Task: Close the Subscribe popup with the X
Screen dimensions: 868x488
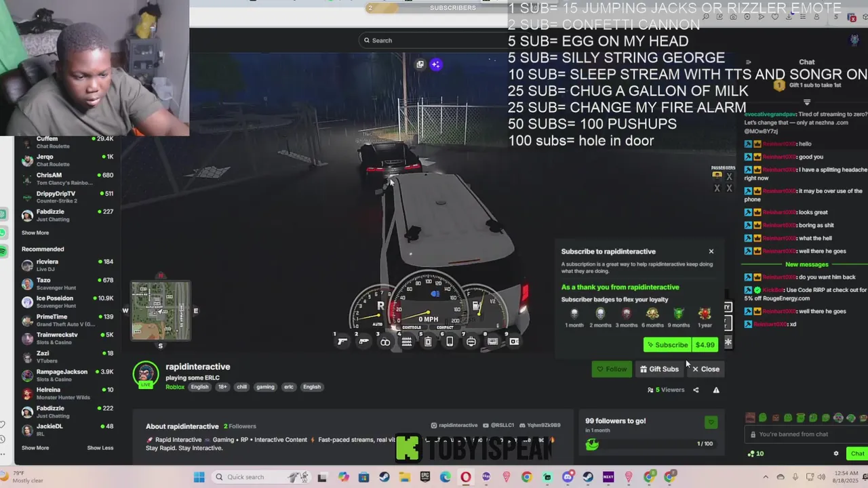Action: click(x=711, y=251)
